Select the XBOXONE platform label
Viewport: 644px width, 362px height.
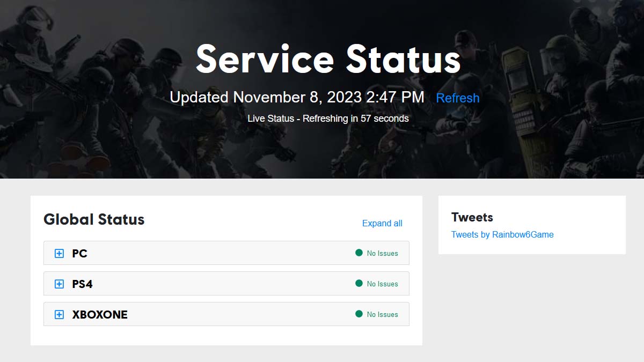click(x=100, y=315)
